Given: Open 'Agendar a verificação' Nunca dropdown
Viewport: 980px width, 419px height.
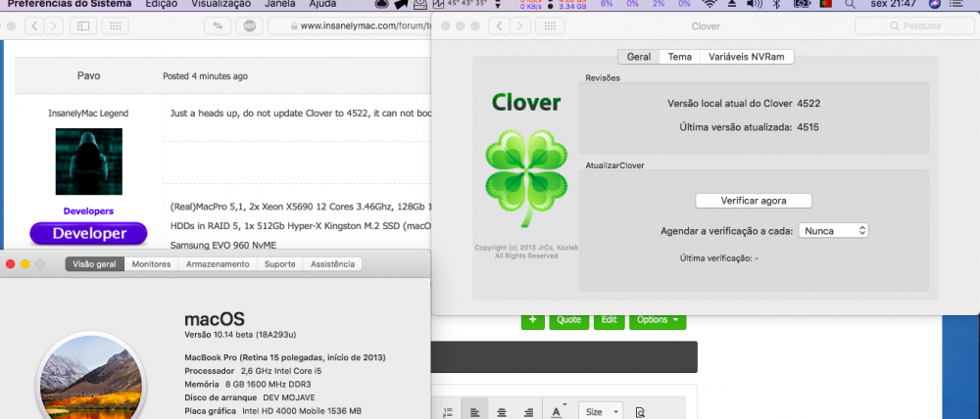Looking at the screenshot, I should 833,230.
